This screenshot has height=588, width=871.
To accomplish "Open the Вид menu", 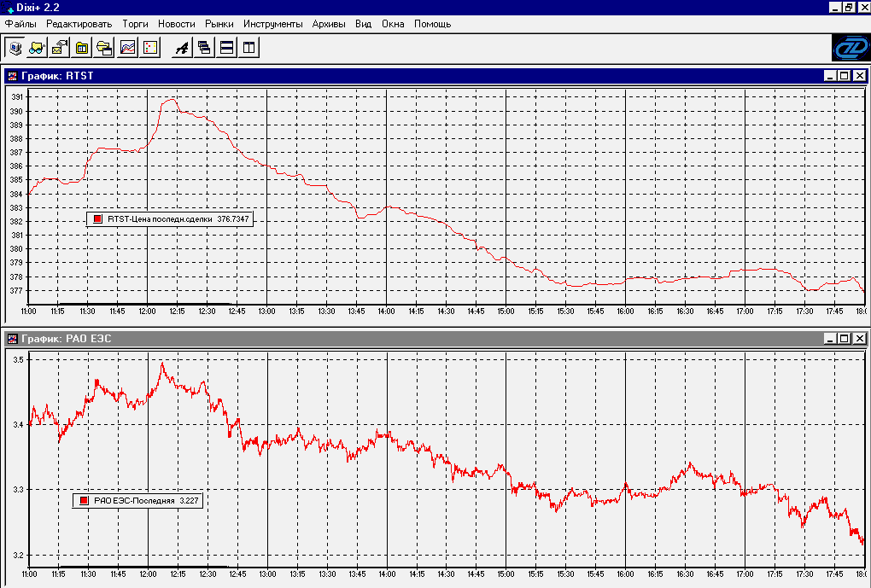I will (x=363, y=24).
